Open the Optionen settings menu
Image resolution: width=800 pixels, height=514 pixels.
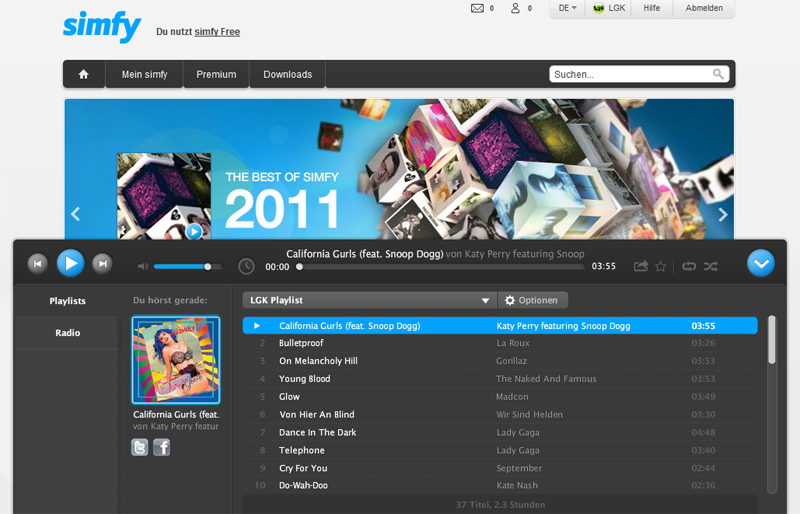(532, 300)
